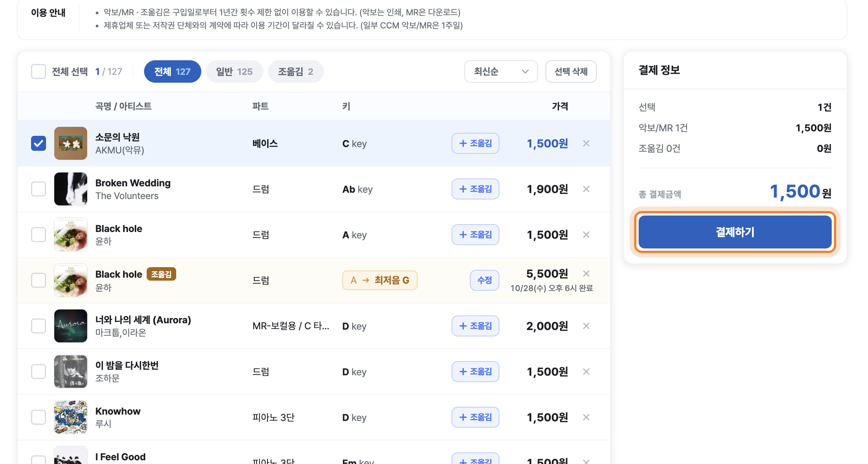Viewport: 868px width, 464px height.
Task: Add 조옮김 to A key Black hole
Action: pyautogui.click(x=476, y=235)
